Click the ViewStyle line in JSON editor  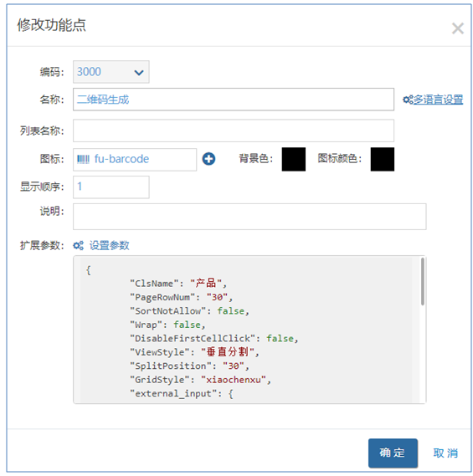[194, 352]
